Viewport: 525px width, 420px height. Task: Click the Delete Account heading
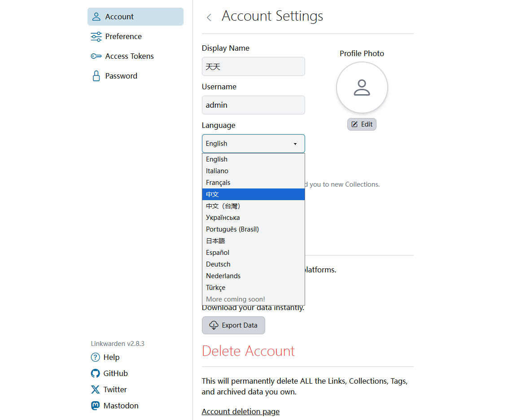(x=248, y=351)
